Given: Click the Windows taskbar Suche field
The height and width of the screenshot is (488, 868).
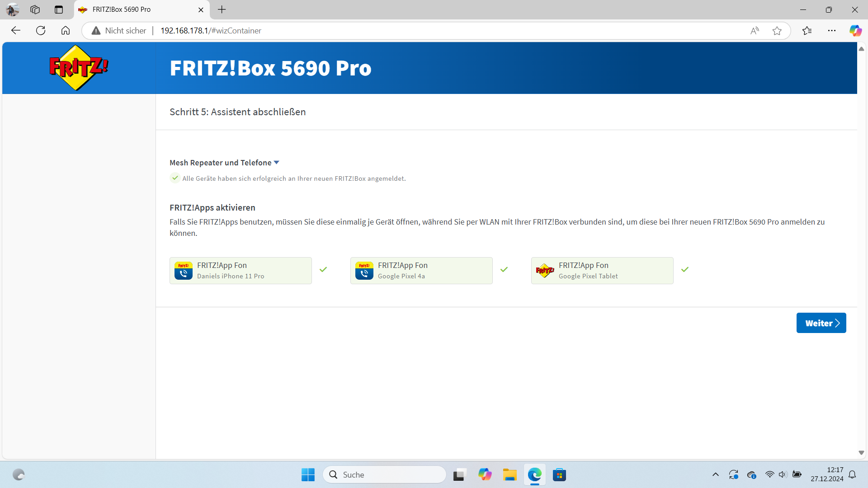Looking at the screenshot, I should (x=384, y=474).
